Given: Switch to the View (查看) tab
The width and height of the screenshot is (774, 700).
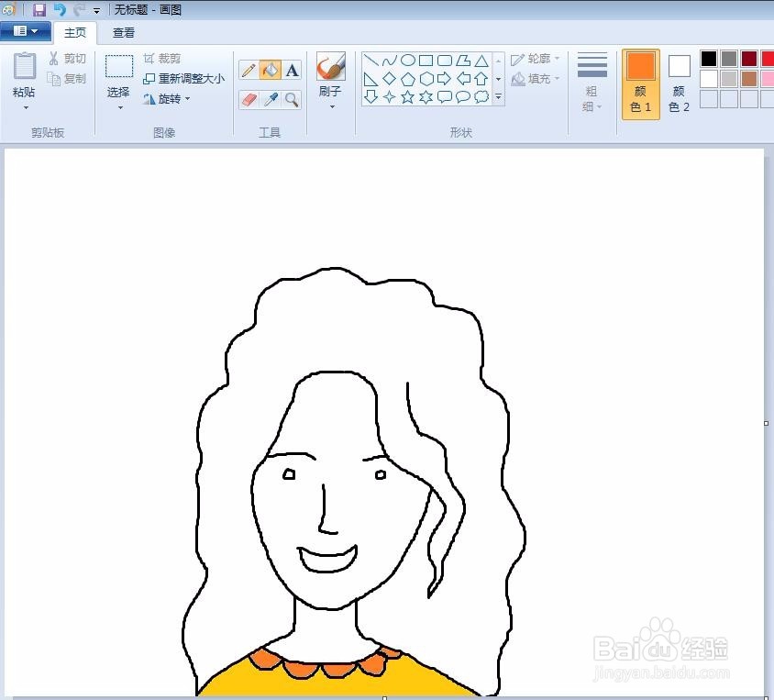Looking at the screenshot, I should coord(123,31).
